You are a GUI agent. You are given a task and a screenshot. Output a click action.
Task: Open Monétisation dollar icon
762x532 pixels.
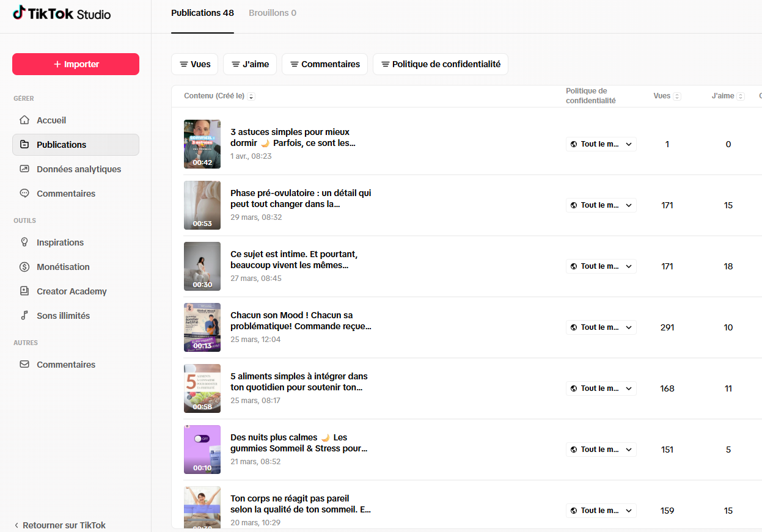24,267
